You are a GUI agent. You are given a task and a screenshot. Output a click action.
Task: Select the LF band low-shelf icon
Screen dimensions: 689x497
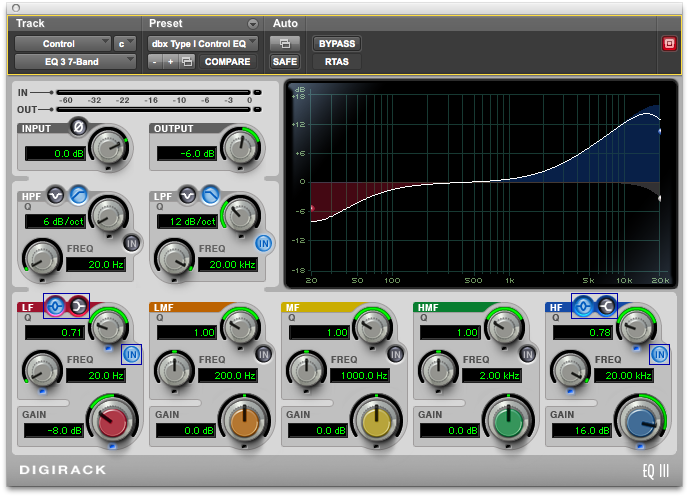(x=78, y=306)
